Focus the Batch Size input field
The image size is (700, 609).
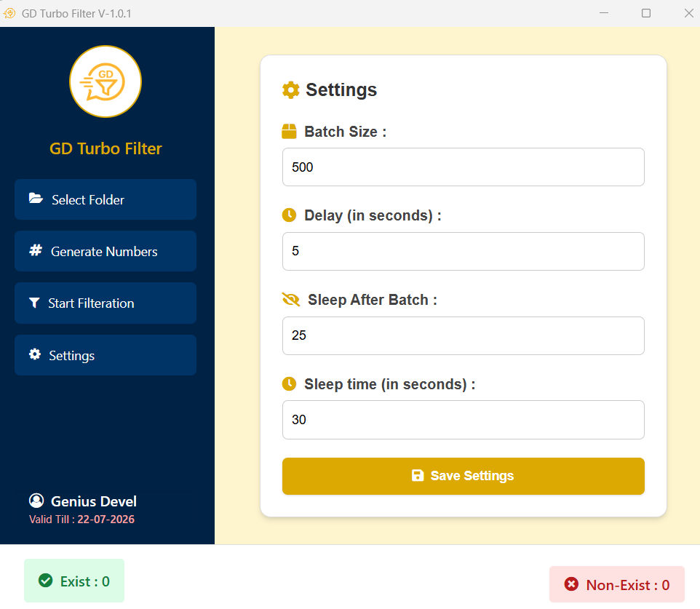click(x=463, y=167)
